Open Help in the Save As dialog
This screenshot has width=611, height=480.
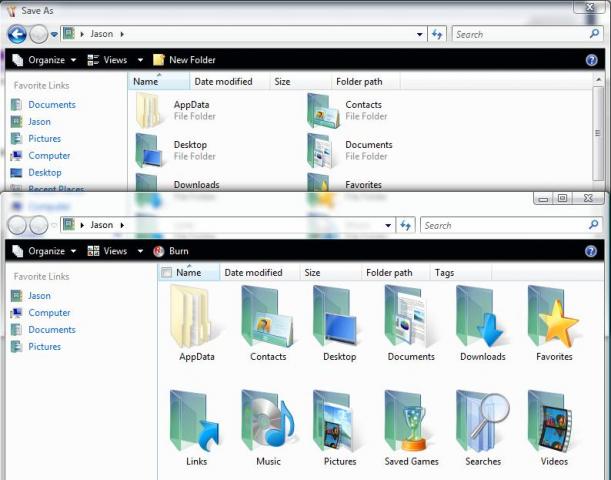[x=592, y=60]
